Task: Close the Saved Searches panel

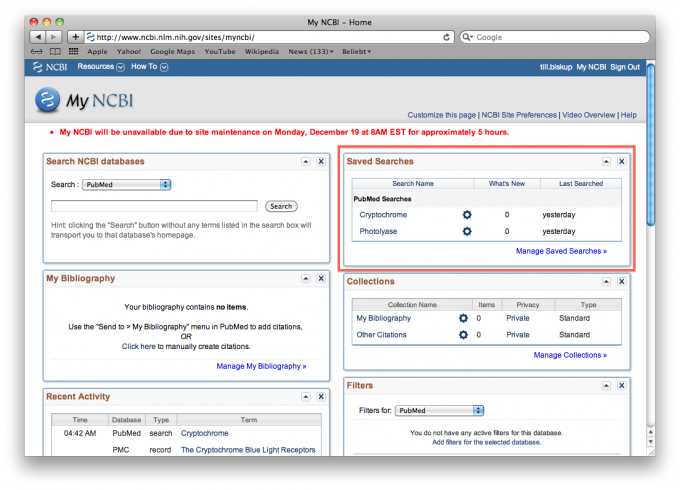Action: coord(621,161)
